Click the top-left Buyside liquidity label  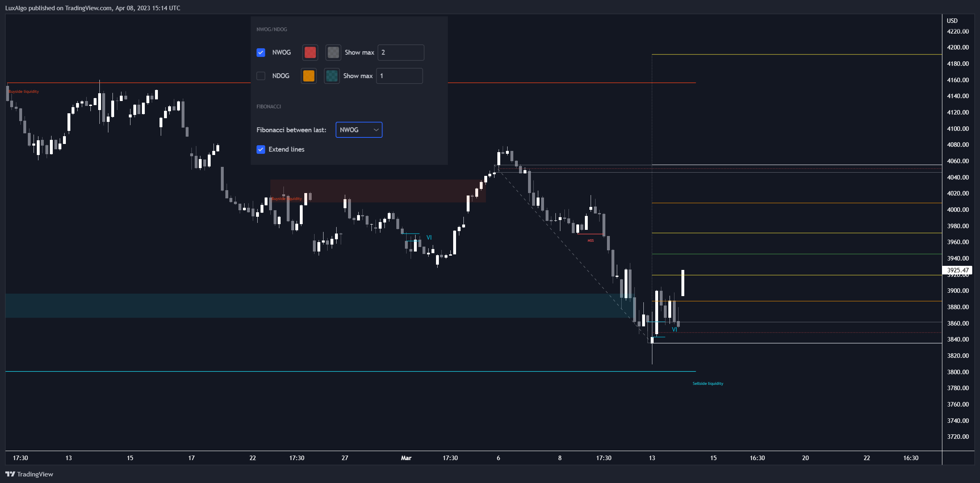pyautogui.click(x=24, y=92)
